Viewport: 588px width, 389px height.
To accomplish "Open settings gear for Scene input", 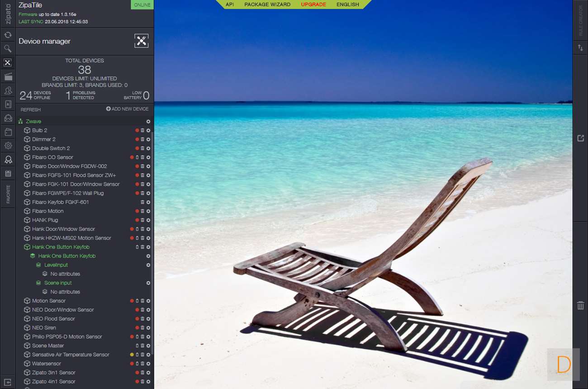I will click(x=148, y=283).
